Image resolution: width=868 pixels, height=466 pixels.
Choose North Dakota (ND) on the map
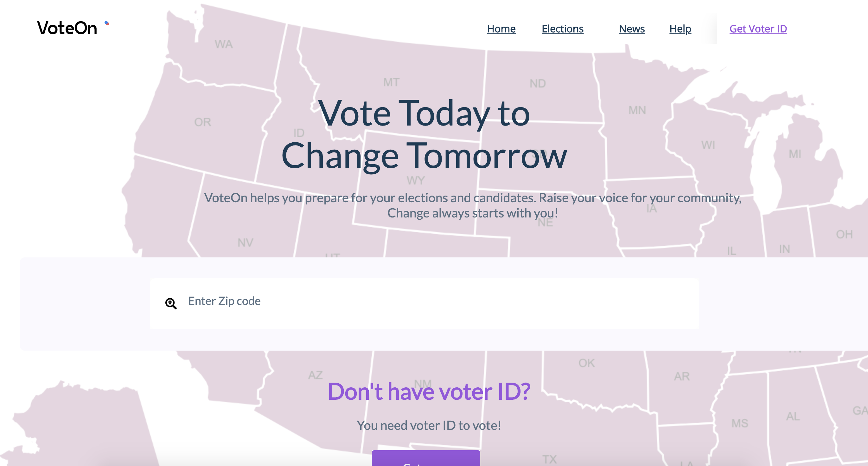(538, 83)
